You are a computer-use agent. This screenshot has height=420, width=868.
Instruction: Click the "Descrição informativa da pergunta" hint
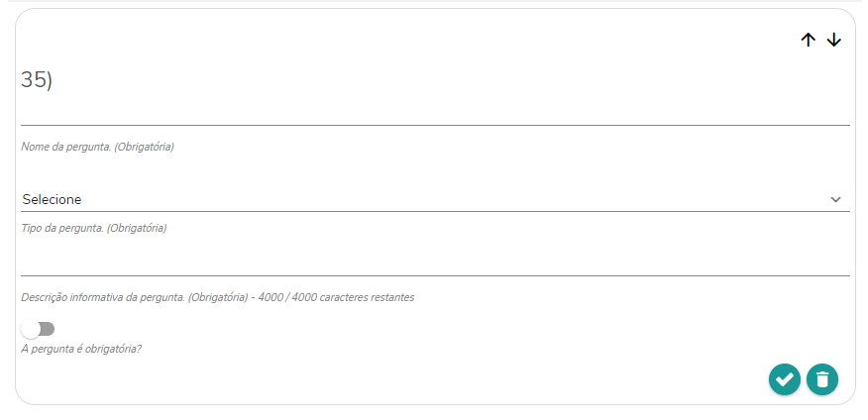[x=104, y=297]
